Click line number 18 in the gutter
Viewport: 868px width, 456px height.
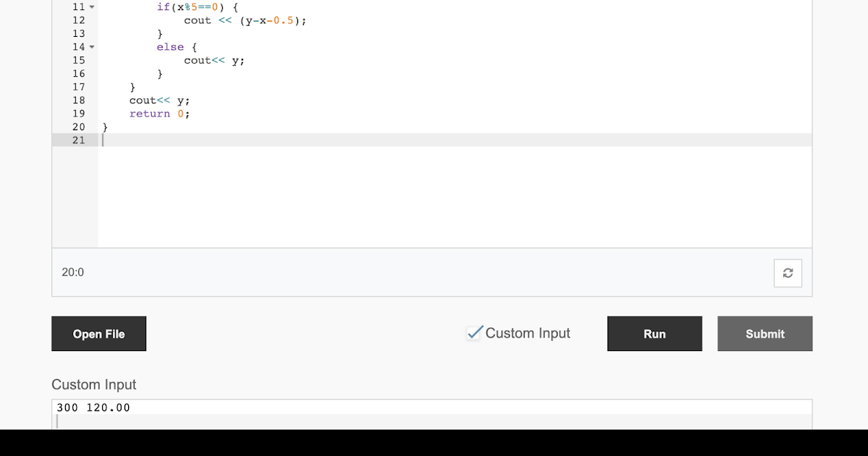click(x=78, y=100)
